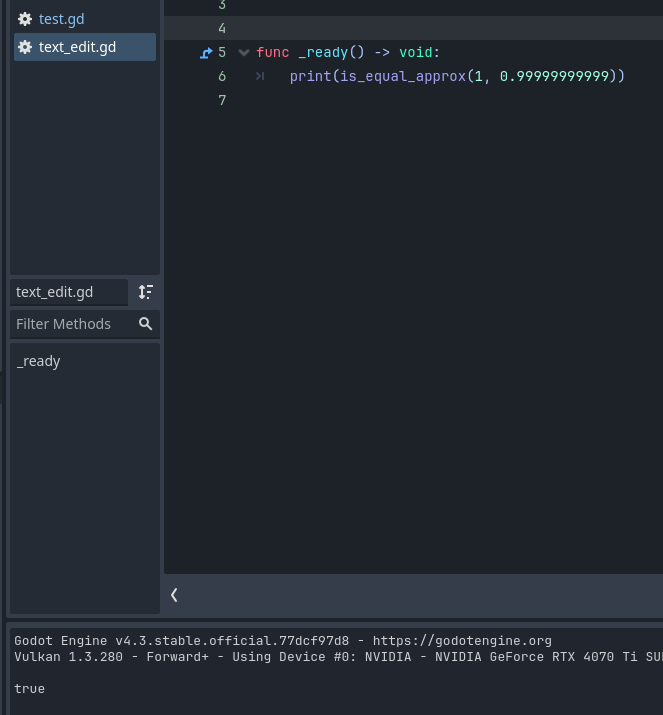The image size is (663, 715).
Task: Click the magnifier icon in Filter Methods
Action: [146, 324]
